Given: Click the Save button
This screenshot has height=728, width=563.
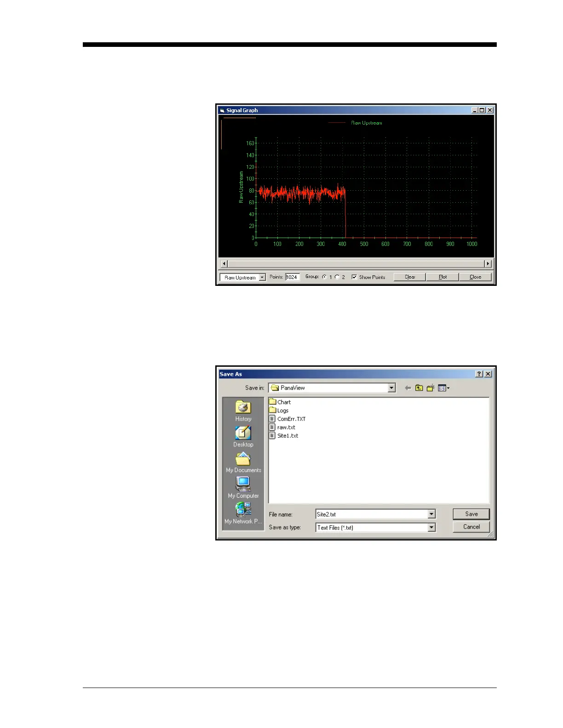Looking at the screenshot, I should (471, 514).
